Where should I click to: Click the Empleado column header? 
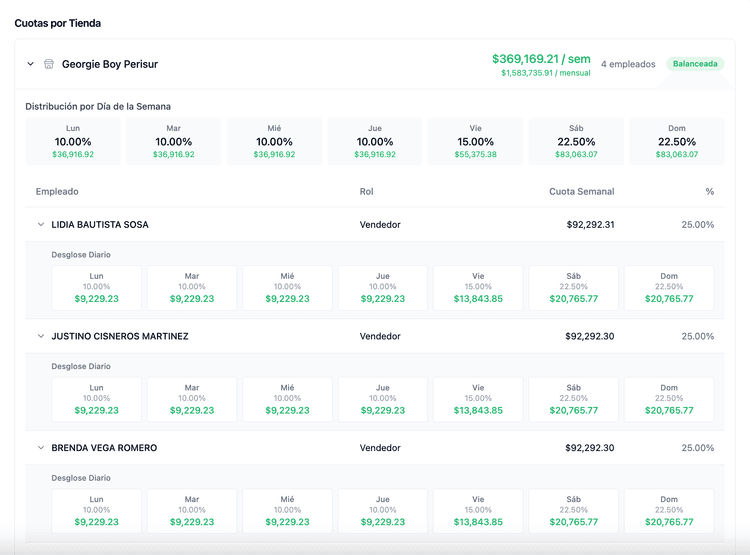click(x=57, y=191)
